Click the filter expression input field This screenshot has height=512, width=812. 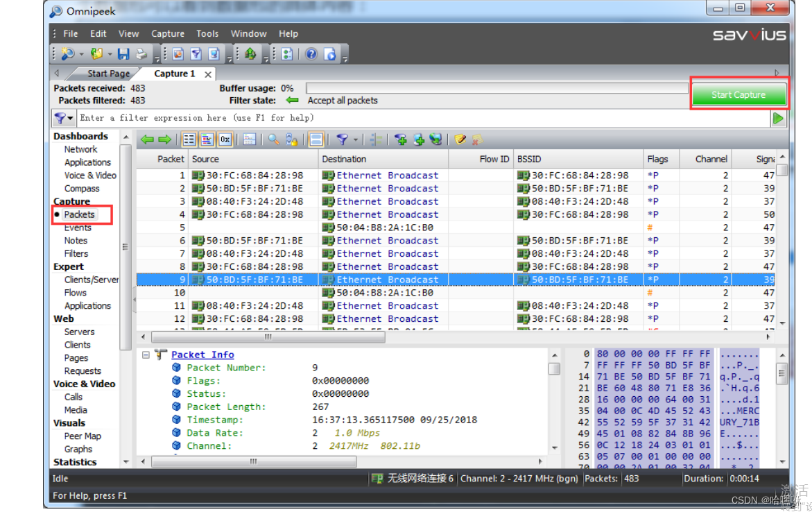422,118
